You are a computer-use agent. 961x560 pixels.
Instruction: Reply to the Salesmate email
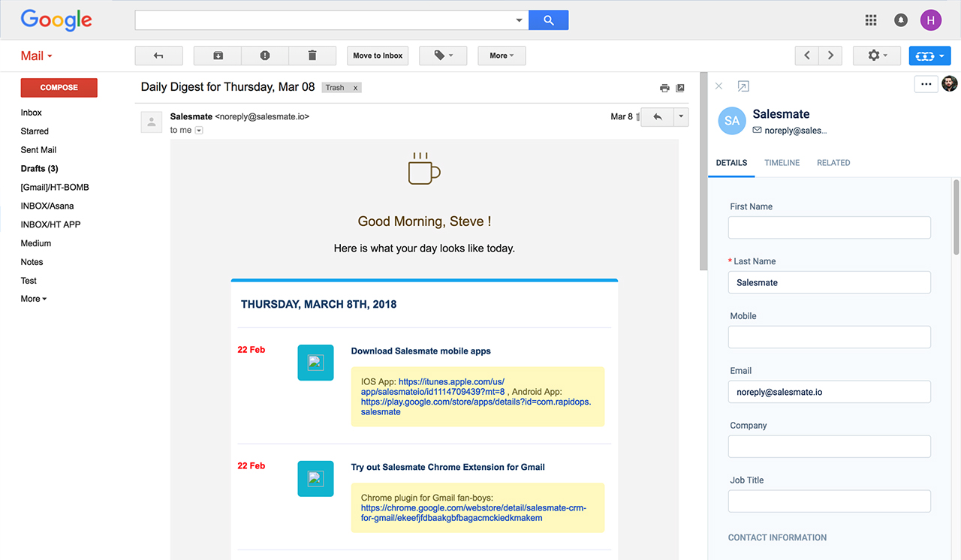coord(658,117)
